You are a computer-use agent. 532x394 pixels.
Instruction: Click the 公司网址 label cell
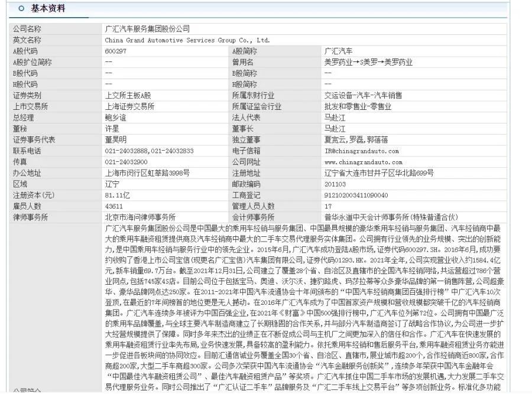point(274,162)
